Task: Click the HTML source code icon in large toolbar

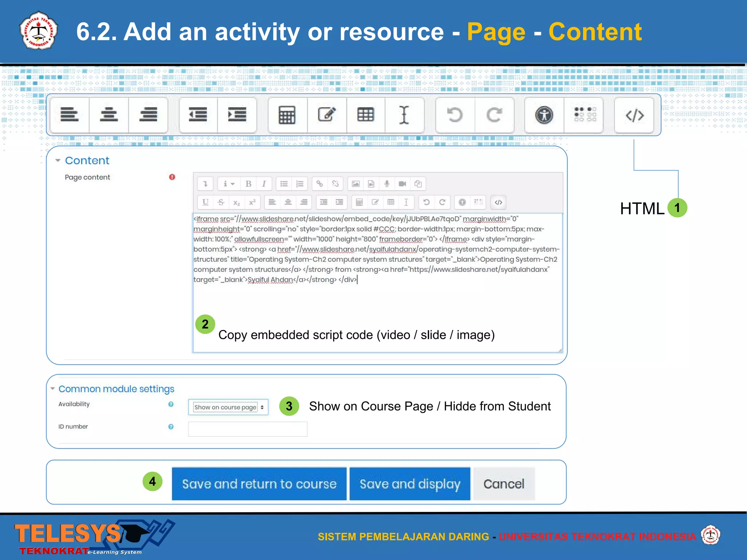Action: pos(634,116)
